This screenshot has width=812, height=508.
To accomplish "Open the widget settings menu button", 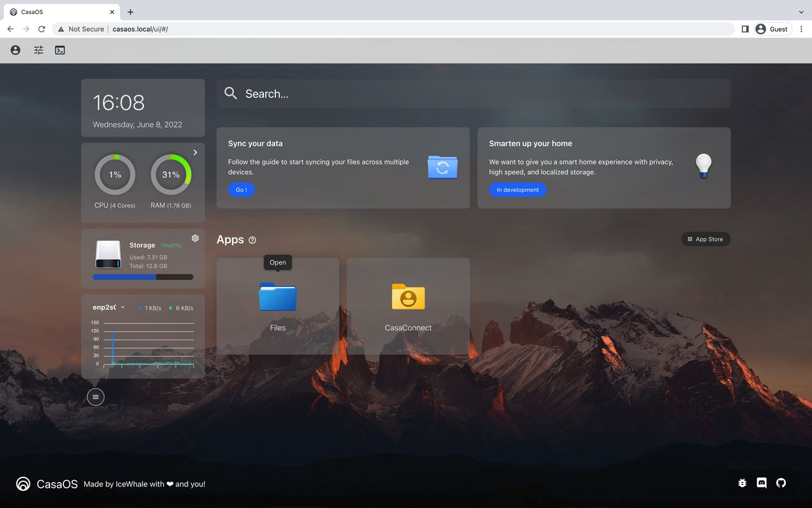I will (x=96, y=397).
